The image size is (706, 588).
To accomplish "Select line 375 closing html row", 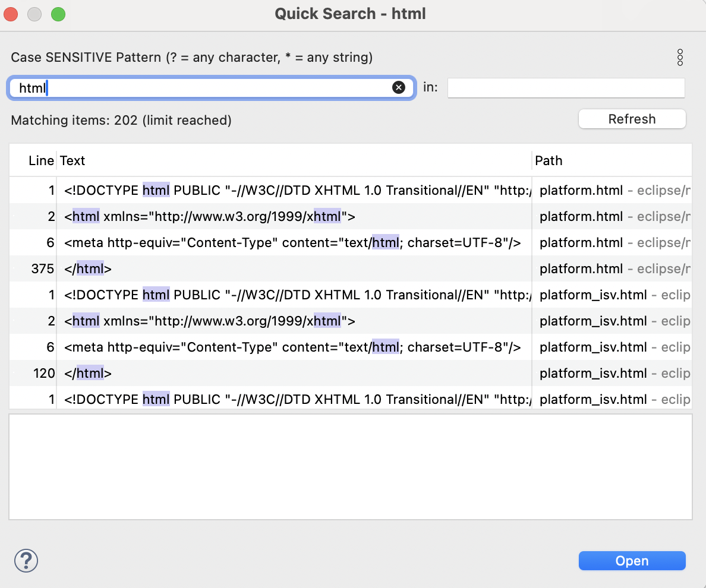I will (350, 268).
